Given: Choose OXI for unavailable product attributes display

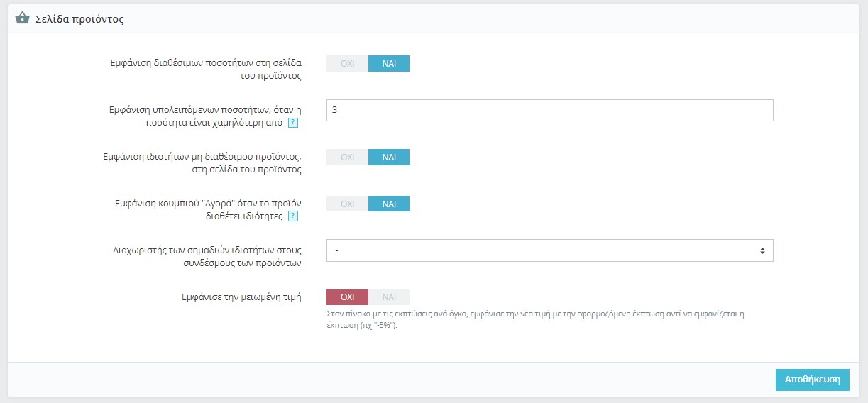Looking at the screenshot, I should pyautogui.click(x=347, y=157).
